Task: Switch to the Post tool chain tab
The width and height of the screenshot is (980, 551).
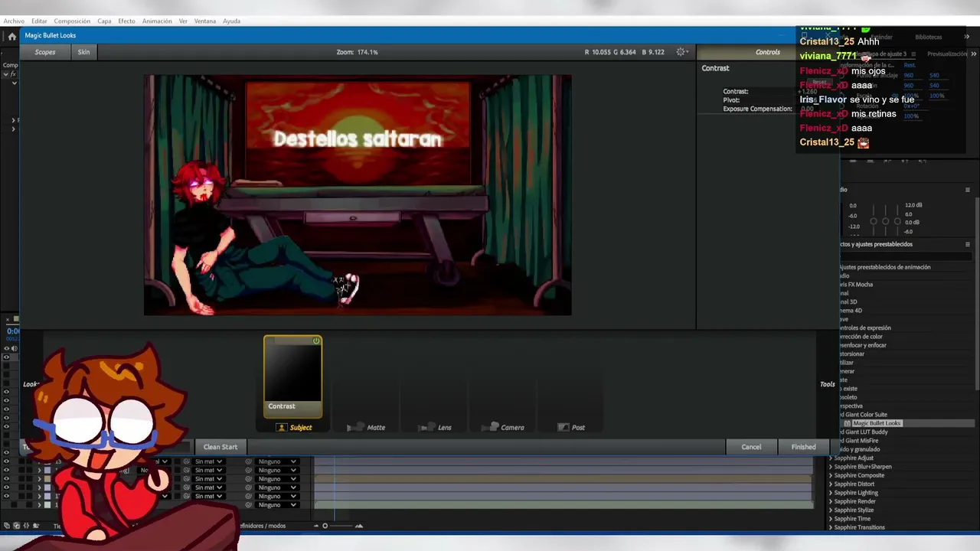Action: click(571, 428)
